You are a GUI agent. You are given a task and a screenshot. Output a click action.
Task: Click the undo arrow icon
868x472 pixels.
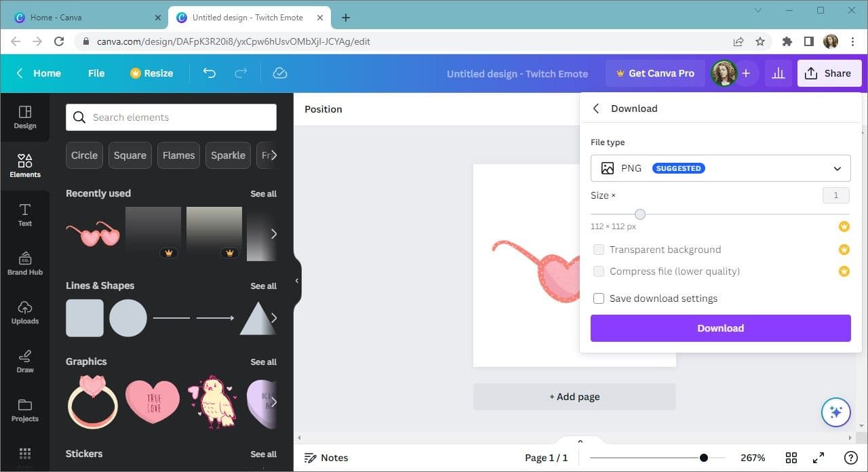(210, 73)
